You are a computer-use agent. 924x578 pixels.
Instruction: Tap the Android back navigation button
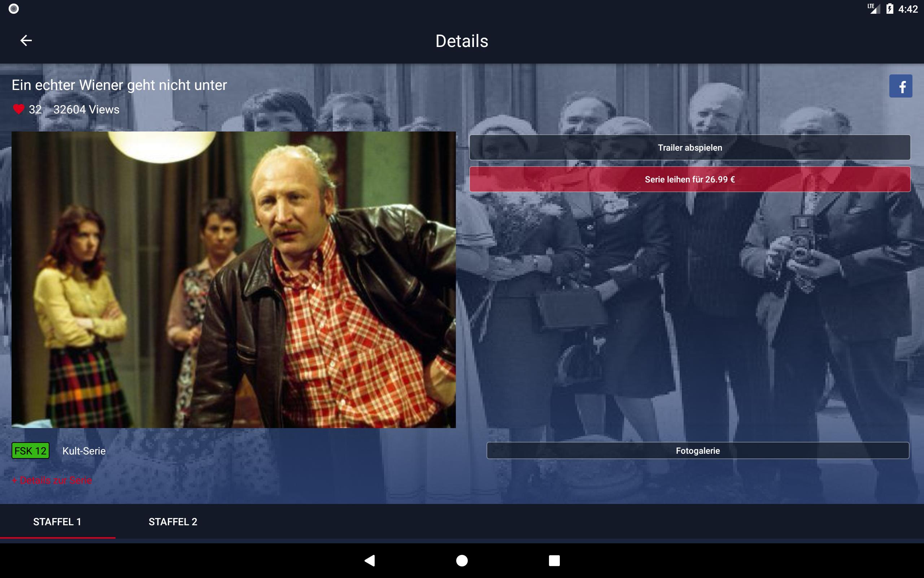point(370,560)
